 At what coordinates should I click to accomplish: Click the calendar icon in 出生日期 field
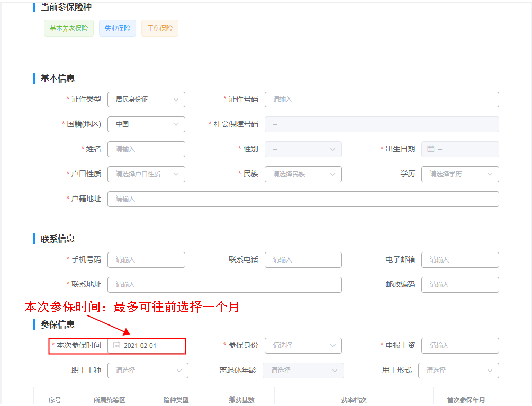(x=430, y=149)
